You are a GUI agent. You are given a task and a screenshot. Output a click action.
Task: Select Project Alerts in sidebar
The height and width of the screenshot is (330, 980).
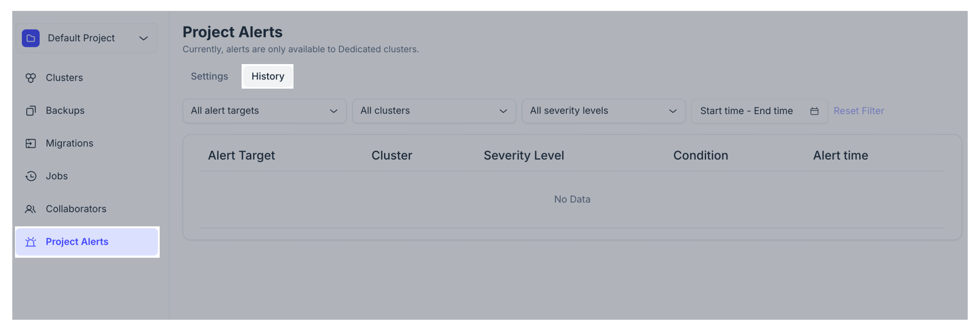(87, 242)
